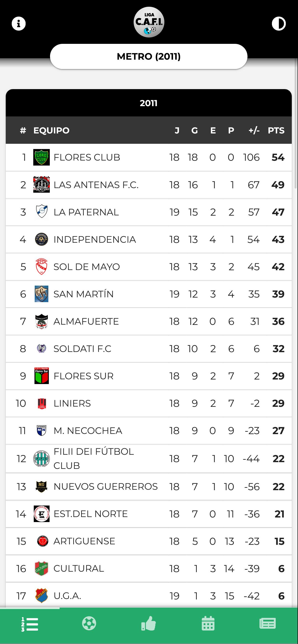Open the calendar fixtures tab
This screenshot has width=298, height=644.
(208, 623)
